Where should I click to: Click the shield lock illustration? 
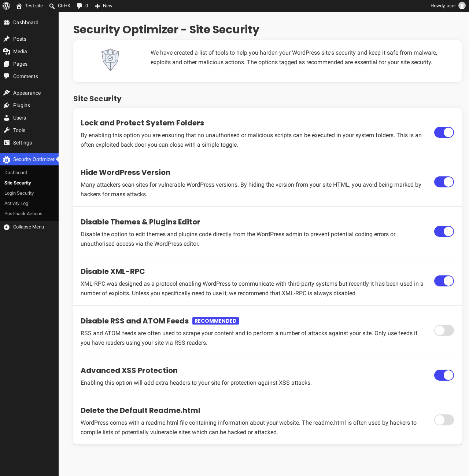point(110,60)
